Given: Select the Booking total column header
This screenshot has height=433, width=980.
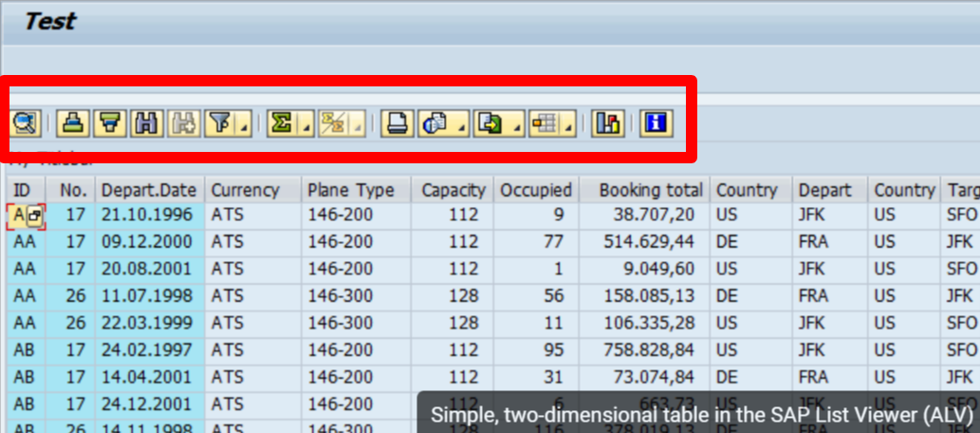Looking at the screenshot, I should click(650, 190).
